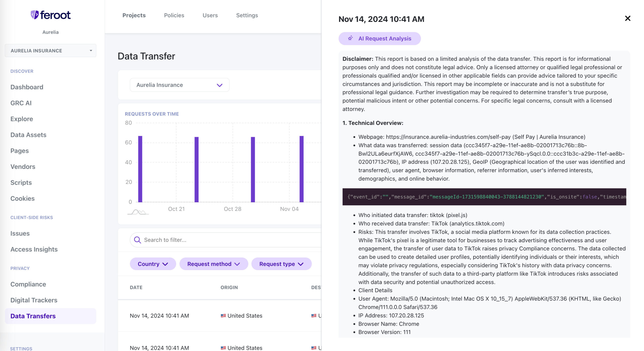Open the Dashboard page
Screen dimensions: 644x351
point(27,87)
